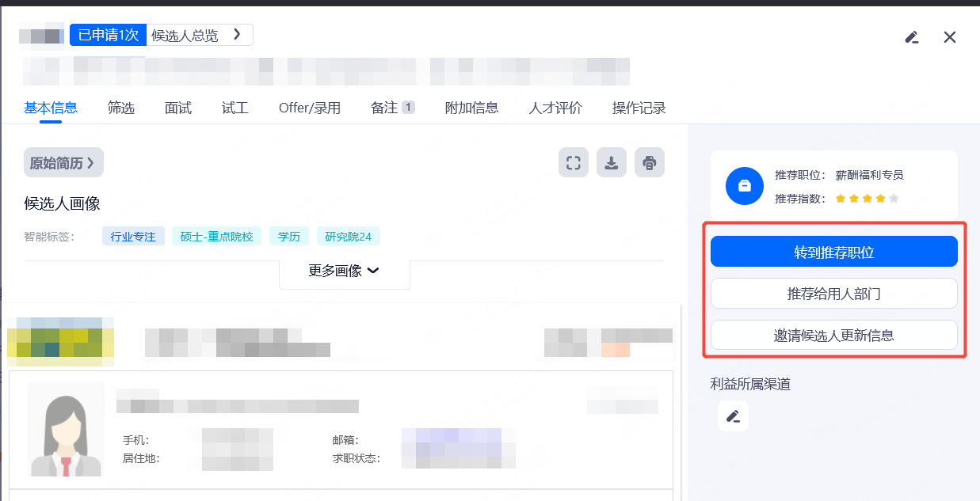Click the candidate avatar photo
This screenshot has width=980, height=501.
tap(66, 429)
